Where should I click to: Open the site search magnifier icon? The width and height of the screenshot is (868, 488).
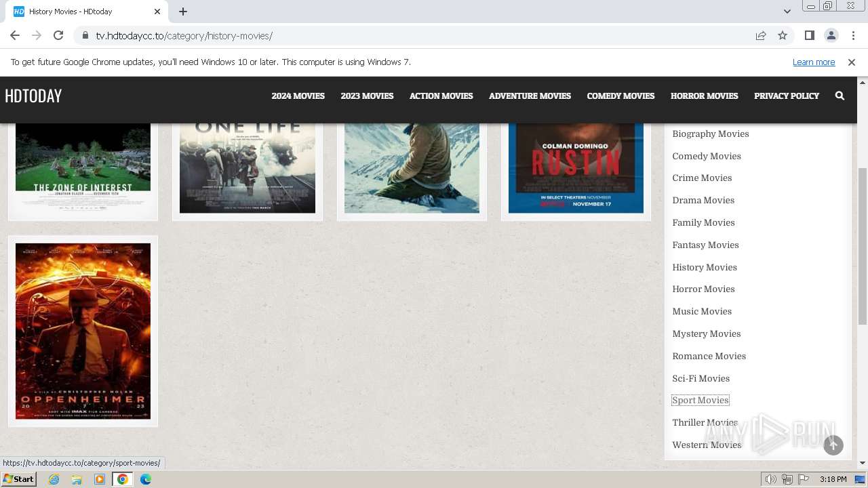click(x=840, y=96)
